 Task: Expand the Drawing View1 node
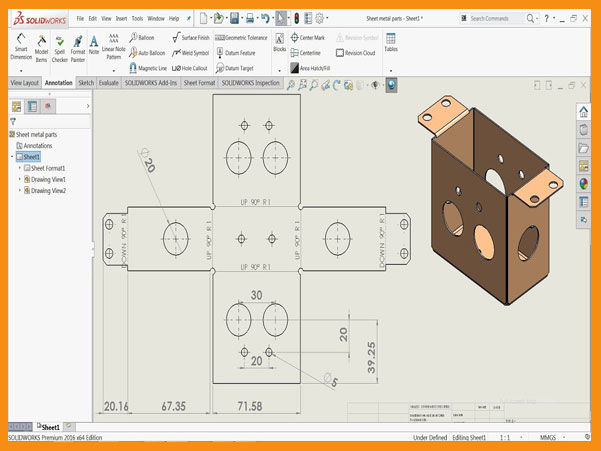click(x=20, y=179)
